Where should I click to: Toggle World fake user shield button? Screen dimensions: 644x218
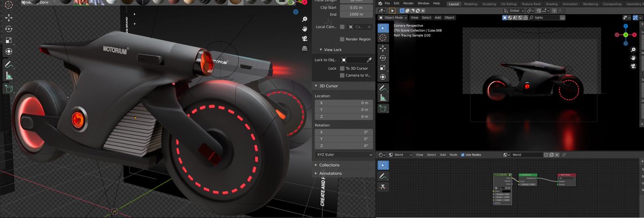coord(546,155)
